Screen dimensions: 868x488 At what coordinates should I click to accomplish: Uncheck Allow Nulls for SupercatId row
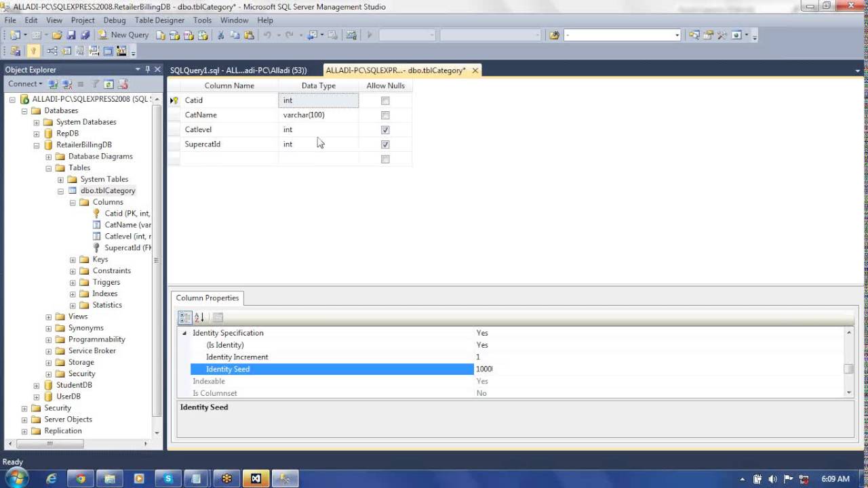coord(385,144)
